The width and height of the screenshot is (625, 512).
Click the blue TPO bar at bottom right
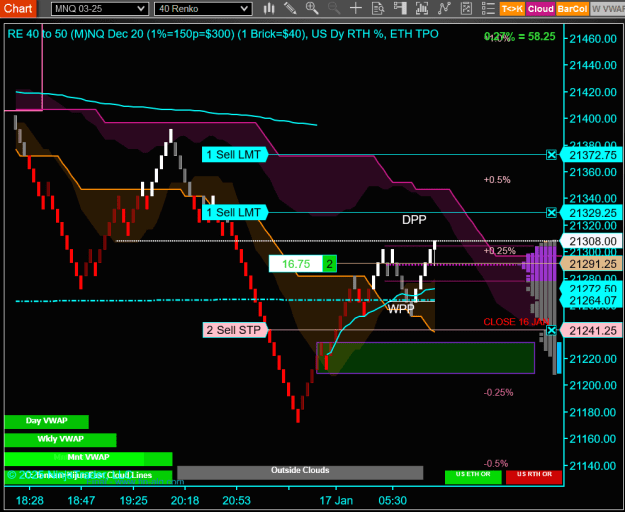(x=559, y=358)
